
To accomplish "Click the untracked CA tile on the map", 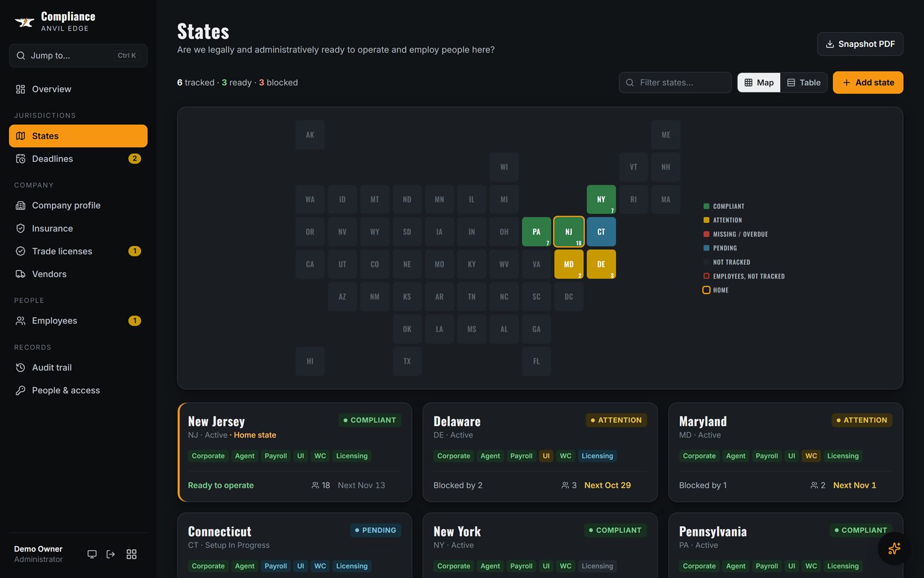I will click(310, 264).
